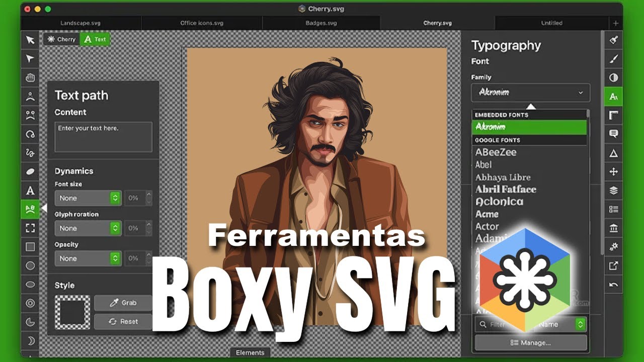This screenshot has width=644, height=362.
Task: Collapse the font Family dropdown
Action: (531, 93)
